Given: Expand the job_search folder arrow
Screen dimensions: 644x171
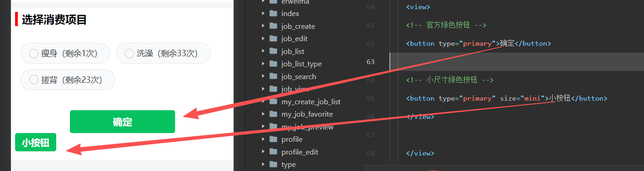Looking at the screenshot, I should [263, 76].
